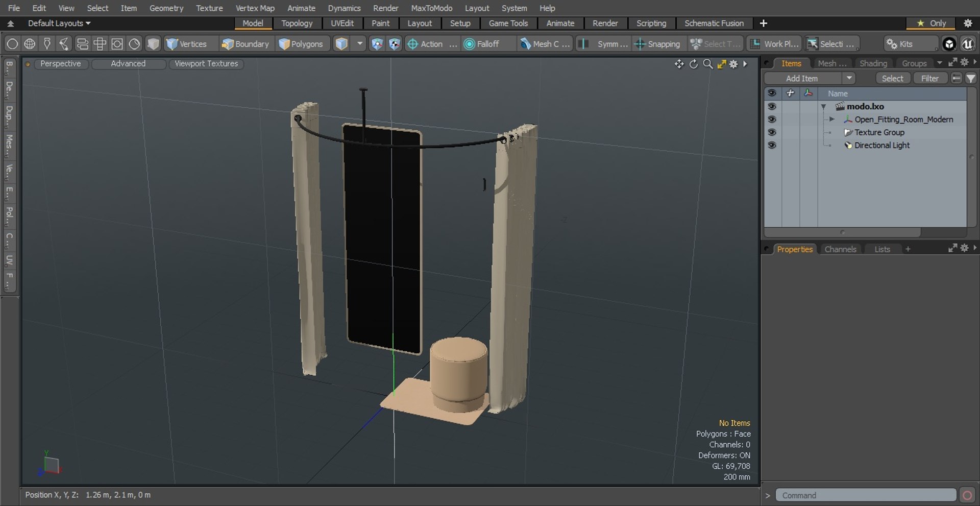This screenshot has height=506, width=980.
Task: Expand the Items panel with the arrows icon
Action: pyautogui.click(x=952, y=62)
